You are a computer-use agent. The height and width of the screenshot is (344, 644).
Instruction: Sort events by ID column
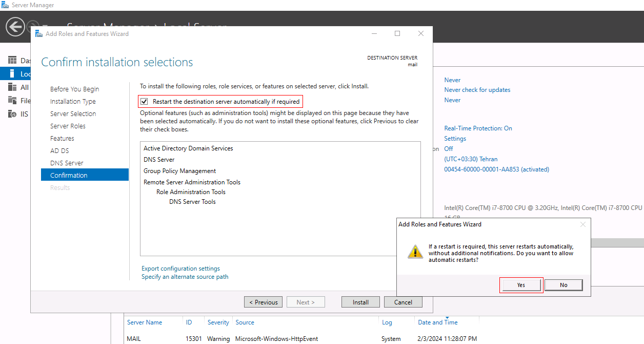(189, 322)
